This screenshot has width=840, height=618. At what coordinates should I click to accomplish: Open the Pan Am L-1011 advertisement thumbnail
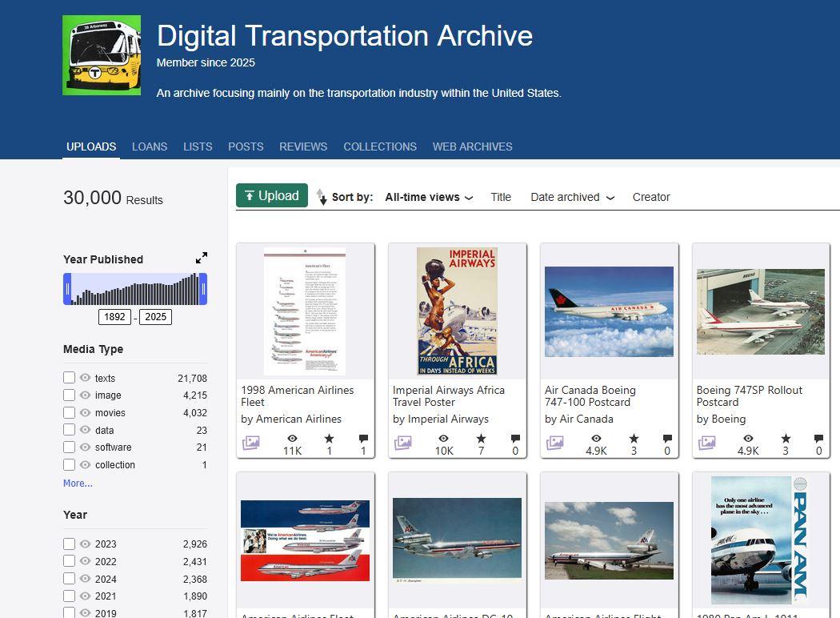pyautogui.click(x=761, y=540)
